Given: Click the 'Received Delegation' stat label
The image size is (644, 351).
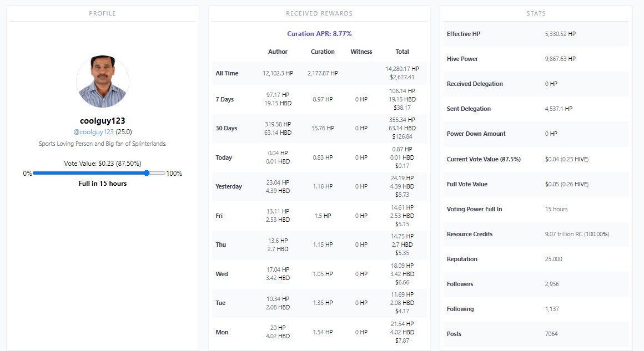Looking at the screenshot, I should point(475,84).
